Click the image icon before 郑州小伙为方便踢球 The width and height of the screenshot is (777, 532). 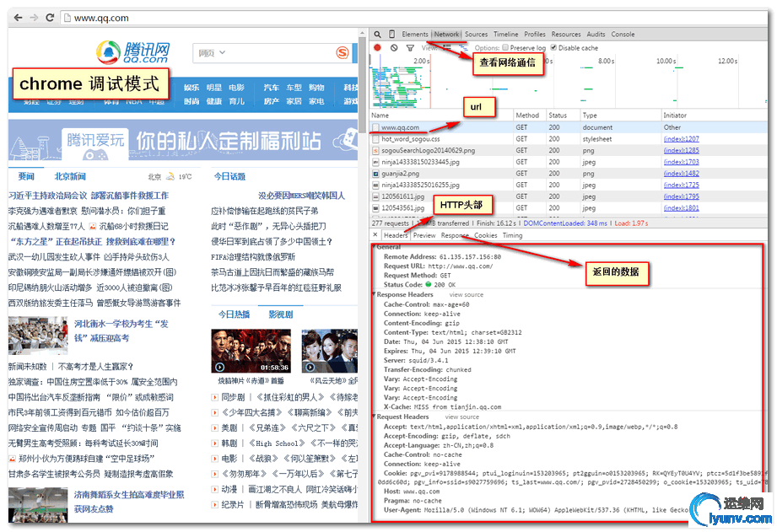[x=12, y=459]
